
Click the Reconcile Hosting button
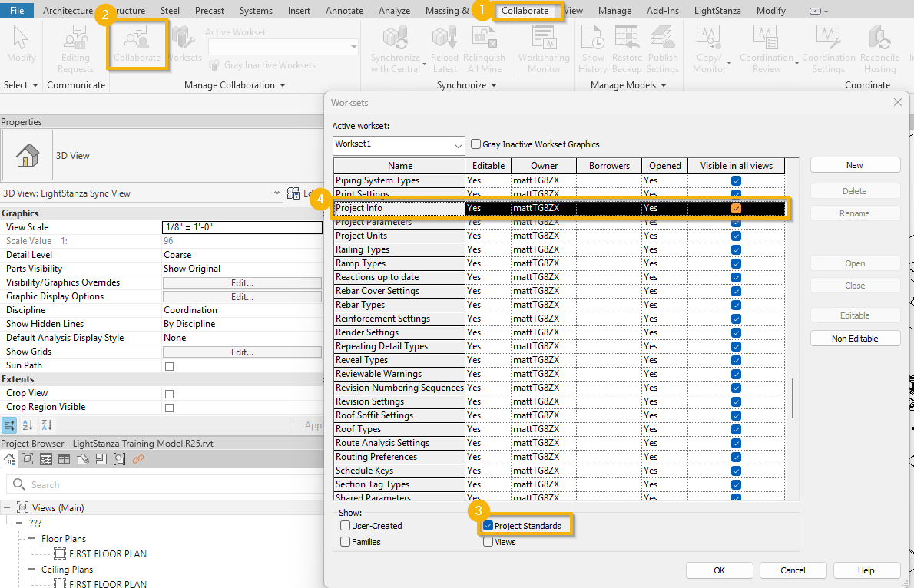pos(879,49)
